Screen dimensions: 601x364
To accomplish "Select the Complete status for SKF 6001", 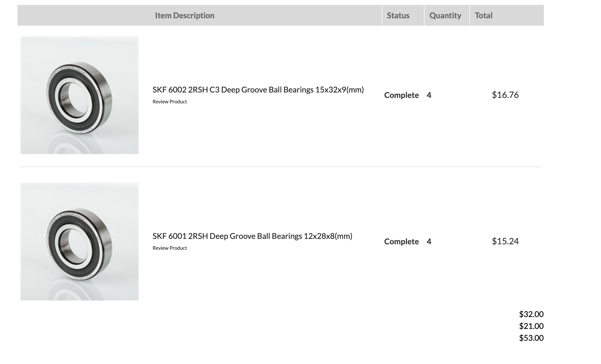I will click(401, 242).
